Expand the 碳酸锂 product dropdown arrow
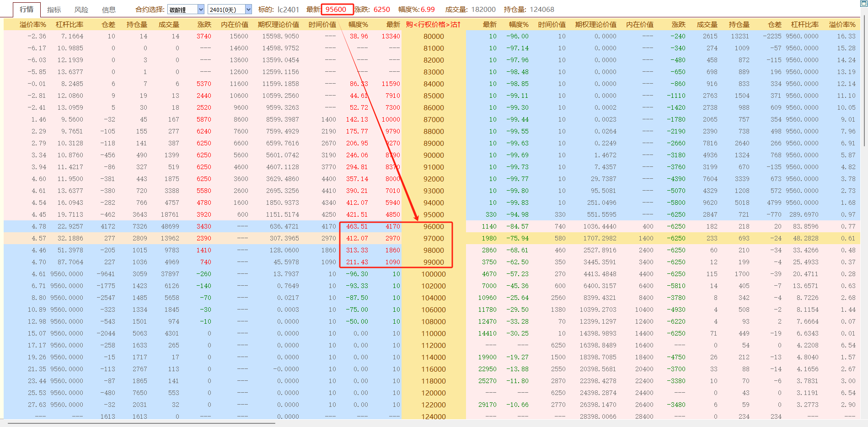Screen dimensions: 868x427 201,9
